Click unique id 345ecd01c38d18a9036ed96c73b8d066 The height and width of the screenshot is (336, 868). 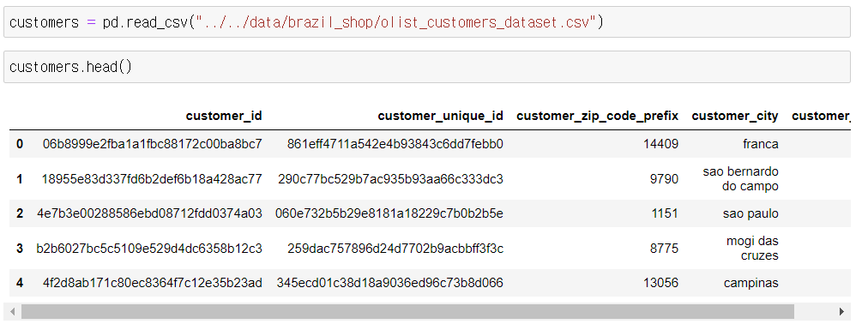point(389,283)
